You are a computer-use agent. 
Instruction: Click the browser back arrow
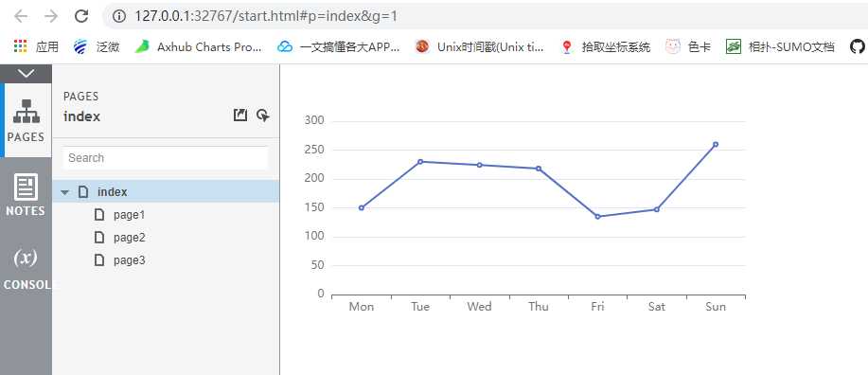[x=21, y=17]
